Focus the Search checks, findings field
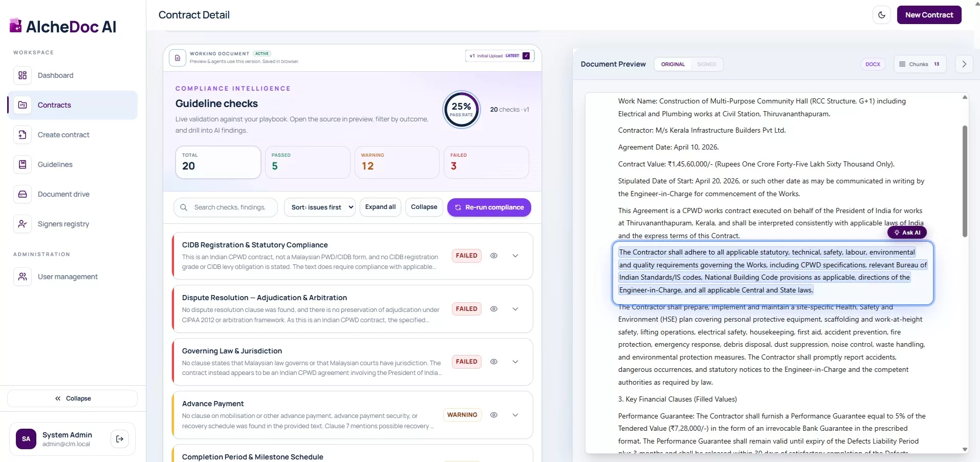The width and height of the screenshot is (980, 462). [x=226, y=207]
